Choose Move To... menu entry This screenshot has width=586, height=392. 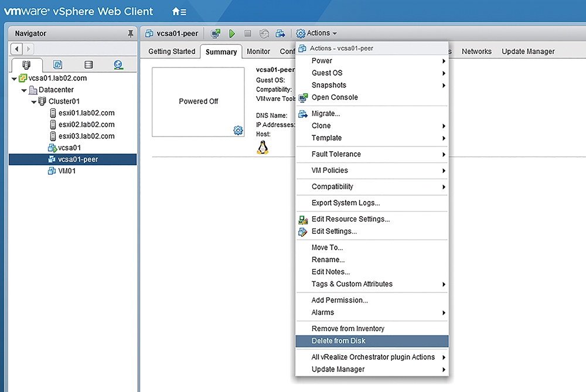(372, 247)
